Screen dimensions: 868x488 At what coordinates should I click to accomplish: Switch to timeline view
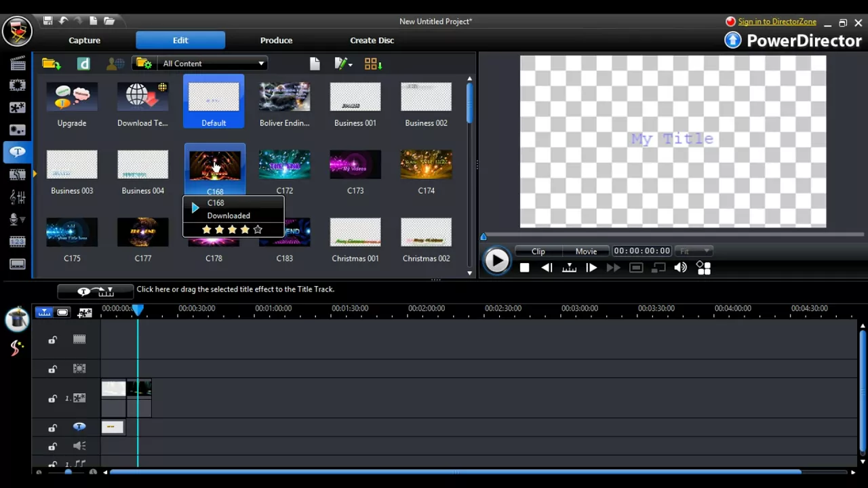[45, 312]
